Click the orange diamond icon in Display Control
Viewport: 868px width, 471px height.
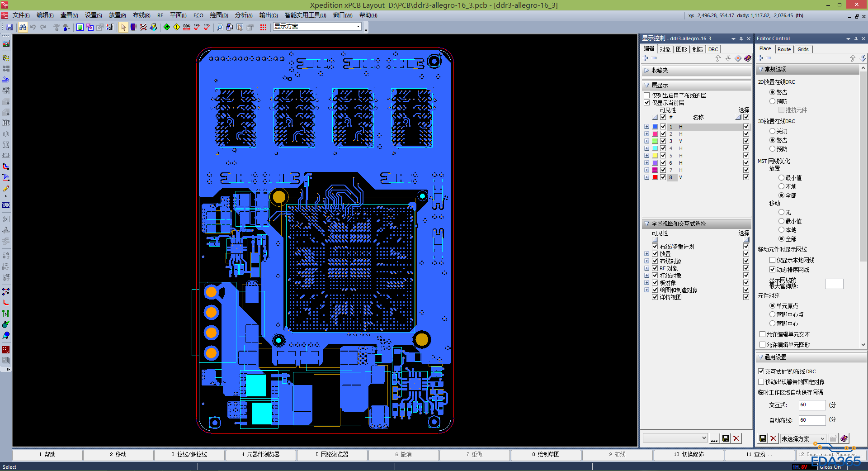click(738, 58)
